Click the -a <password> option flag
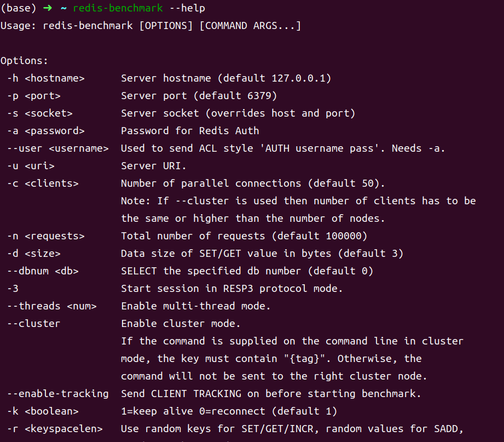 click(46, 131)
